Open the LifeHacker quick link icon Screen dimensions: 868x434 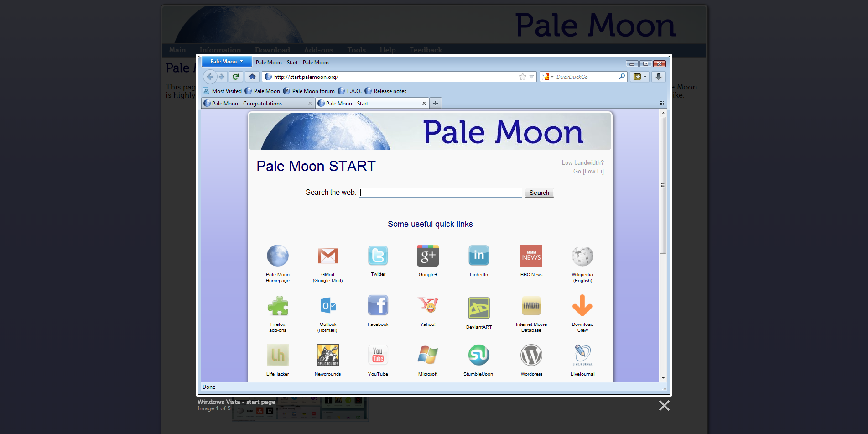point(278,355)
